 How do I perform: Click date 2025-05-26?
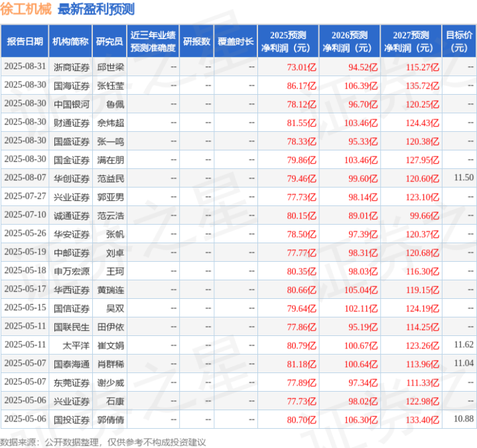(x=25, y=233)
